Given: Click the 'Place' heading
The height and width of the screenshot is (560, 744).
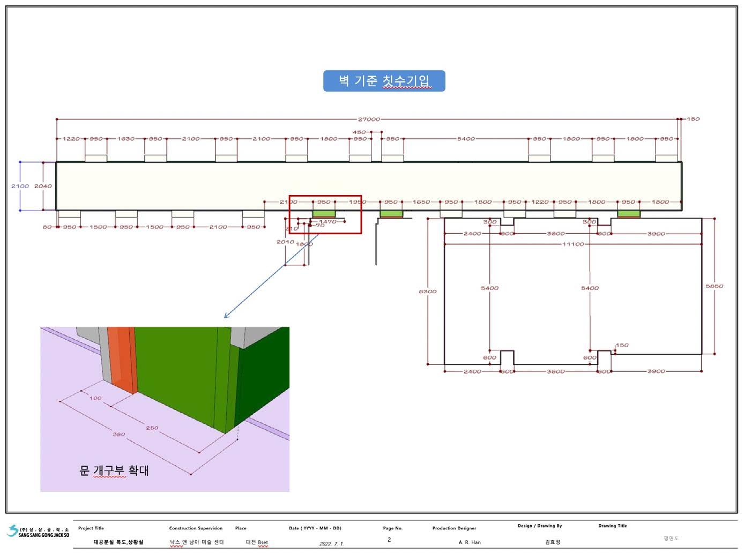Looking at the screenshot, I should tap(241, 528).
